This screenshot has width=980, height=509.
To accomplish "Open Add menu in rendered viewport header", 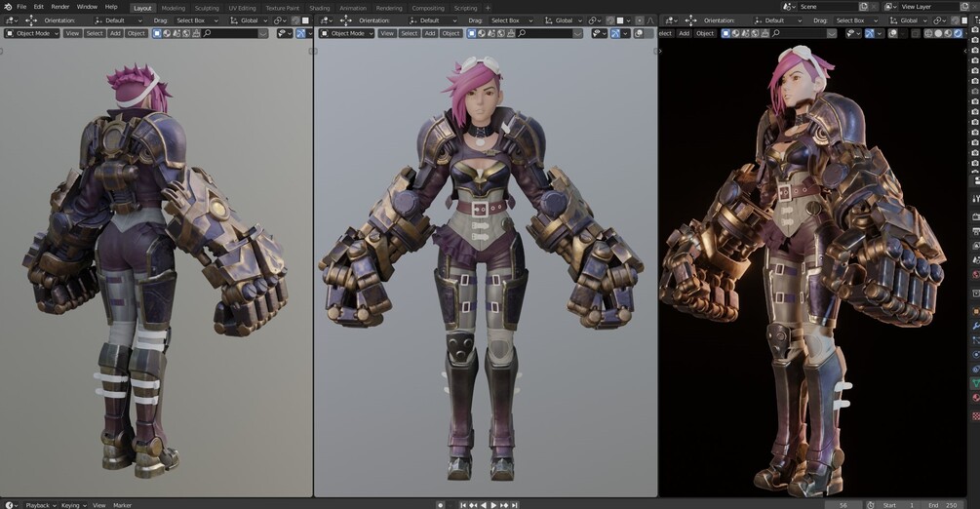I will coord(685,33).
